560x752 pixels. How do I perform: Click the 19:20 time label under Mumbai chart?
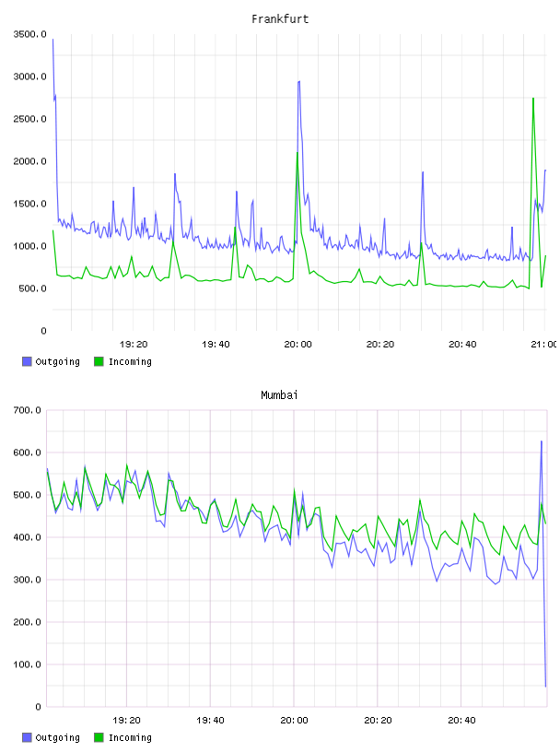126,721
